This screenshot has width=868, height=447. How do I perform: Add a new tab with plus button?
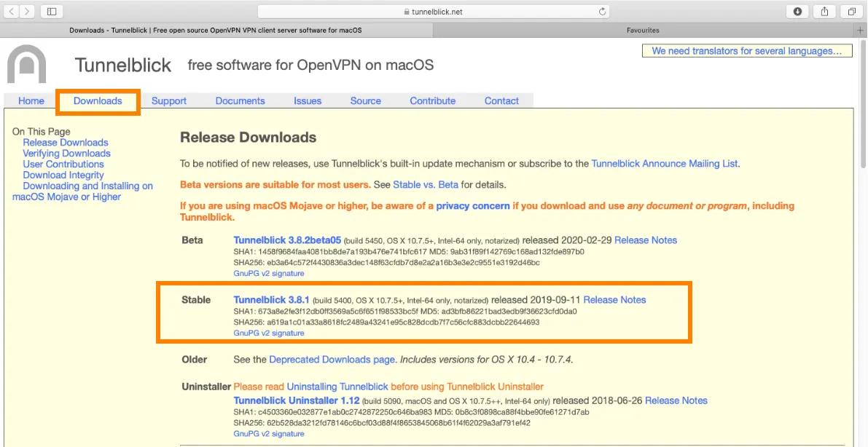(860, 31)
